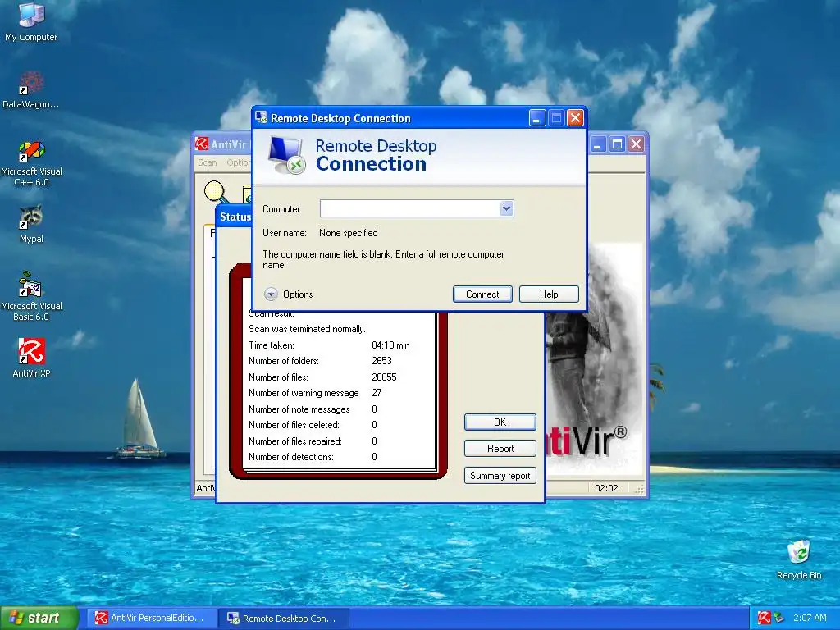Image resolution: width=840 pixels, height=630 pixels.
Task: Click the 2:07 AM system clock
Action: pos(810,618)
